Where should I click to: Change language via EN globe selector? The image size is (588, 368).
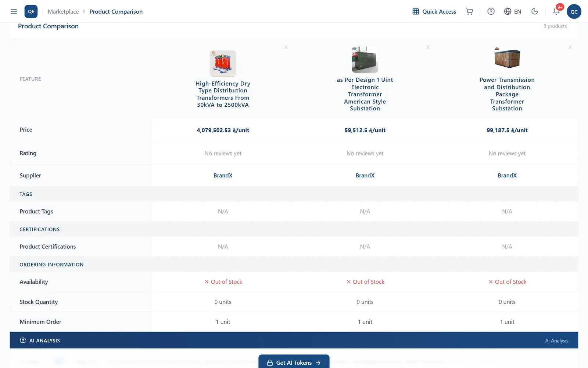pyautogui.click(x=513, y=11)
